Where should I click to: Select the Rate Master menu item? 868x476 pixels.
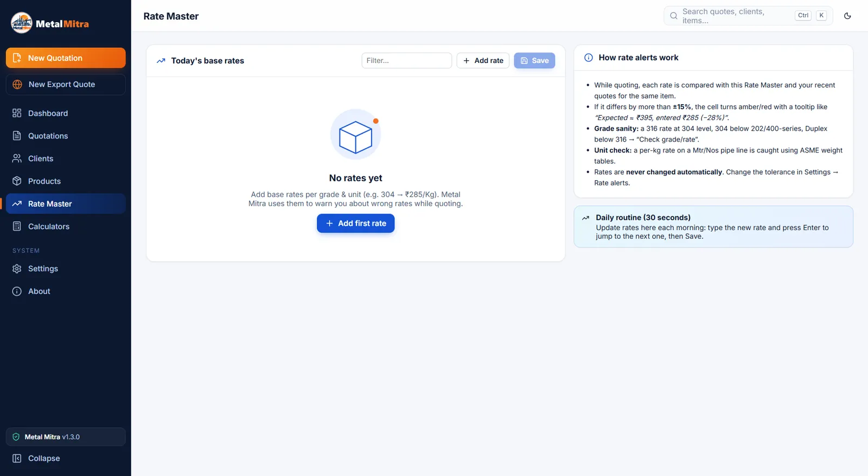point(66,204)
